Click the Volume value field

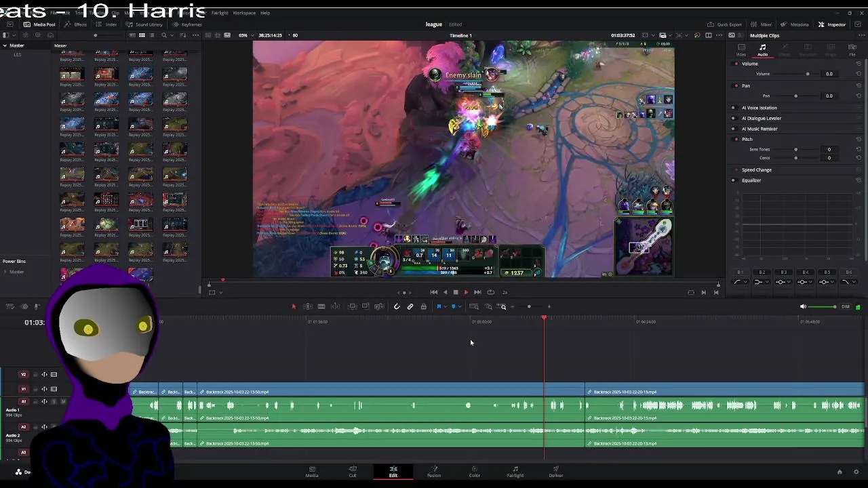(829, 74)
